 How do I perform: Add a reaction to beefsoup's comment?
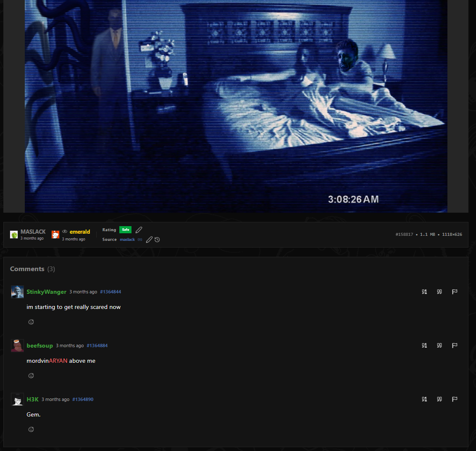(x=31, y=376)
